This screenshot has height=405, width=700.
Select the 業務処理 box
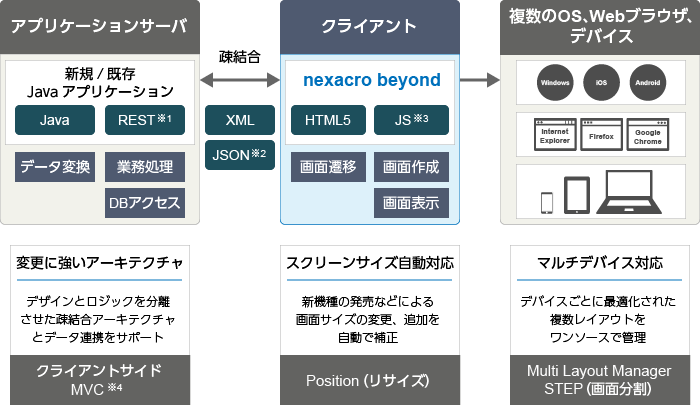(x=145, y=167)
